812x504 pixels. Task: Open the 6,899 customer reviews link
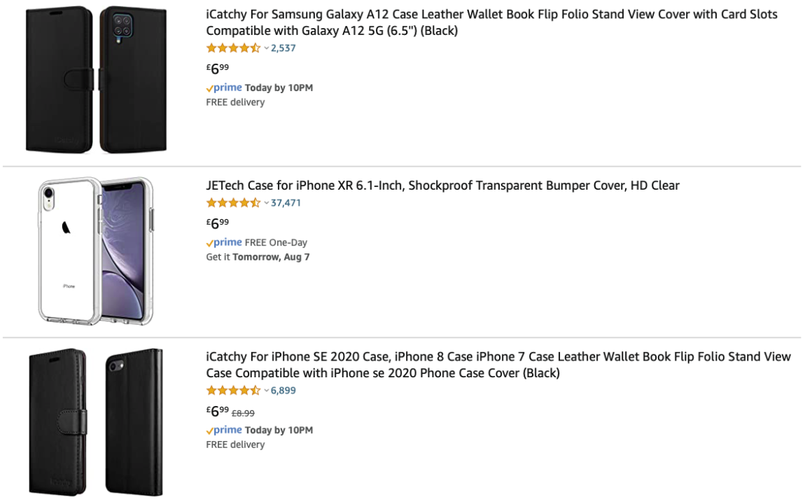click(x=283, y=391)
